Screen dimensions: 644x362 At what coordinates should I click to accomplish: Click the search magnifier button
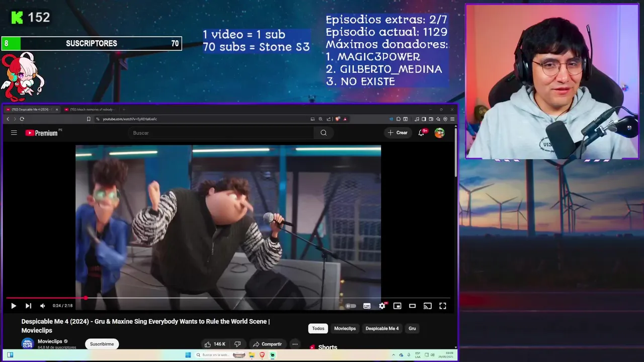(324, 133)
